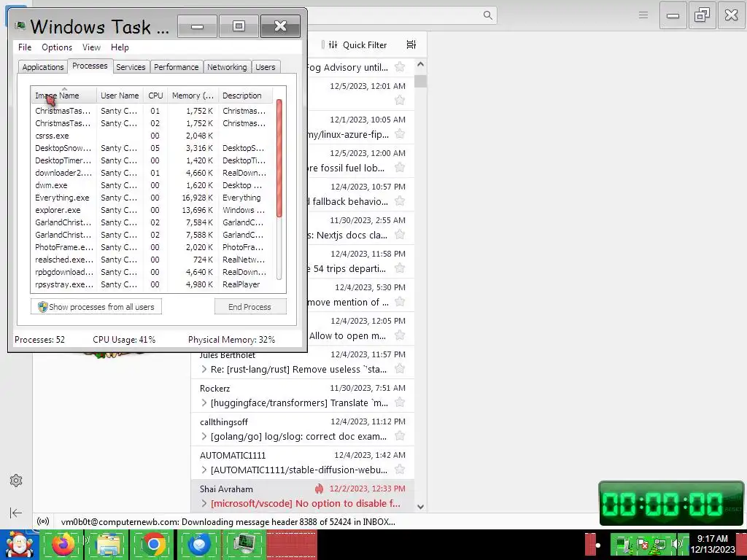Click the volume speaker tray icon
This screenshot has width=747, height=560.
click(677, 544)
